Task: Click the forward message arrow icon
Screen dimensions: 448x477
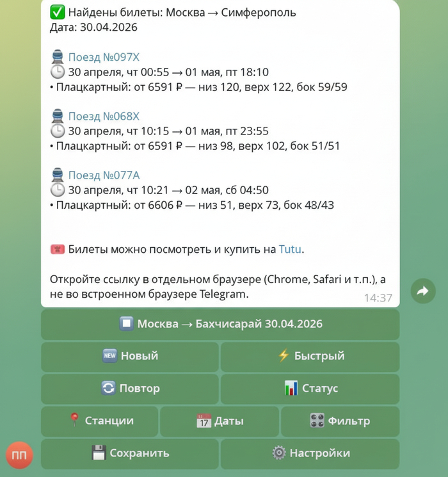Action: (x=422, y=291)
